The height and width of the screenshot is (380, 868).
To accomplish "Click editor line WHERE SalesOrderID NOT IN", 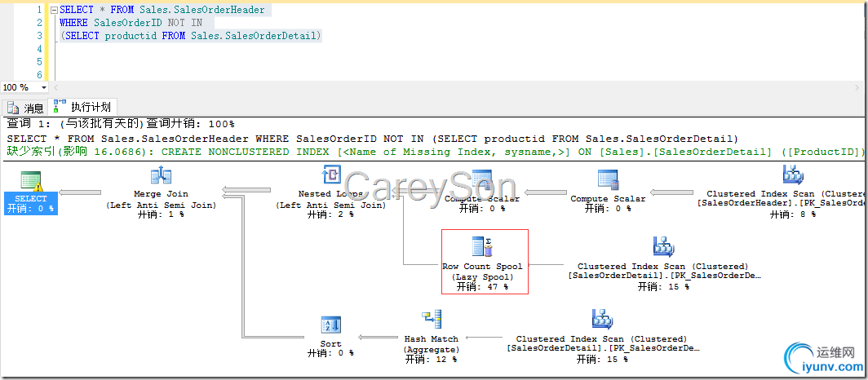I will (x=131, y=23).
